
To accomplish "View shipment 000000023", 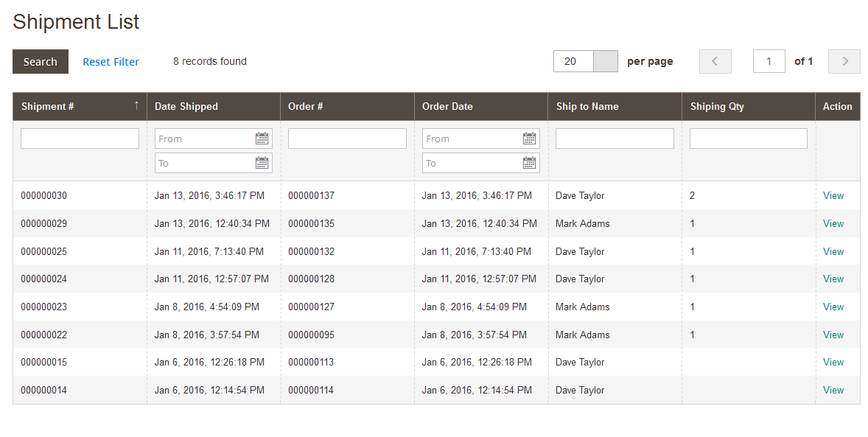I will 833,307.
